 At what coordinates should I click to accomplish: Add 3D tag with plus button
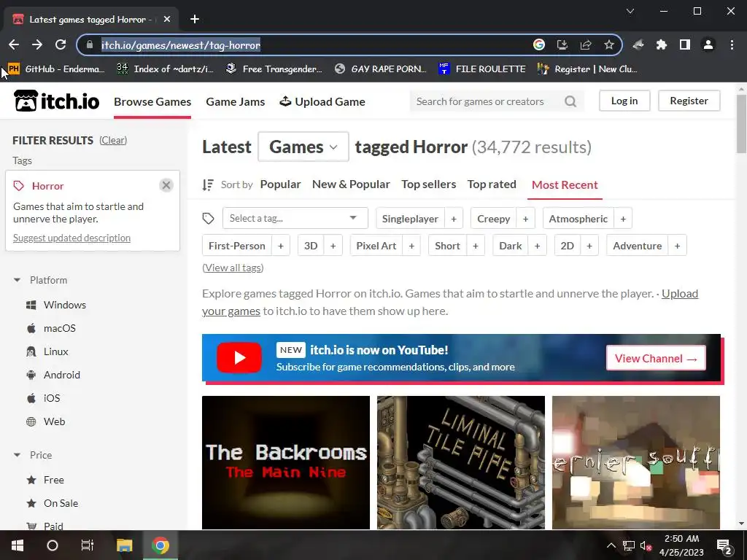[x=333, y=246]
